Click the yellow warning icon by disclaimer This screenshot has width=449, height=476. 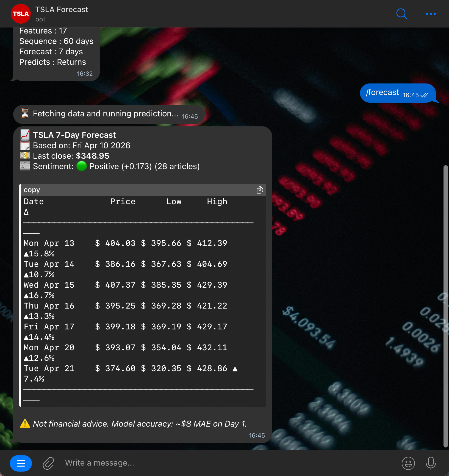coord(25,424)
